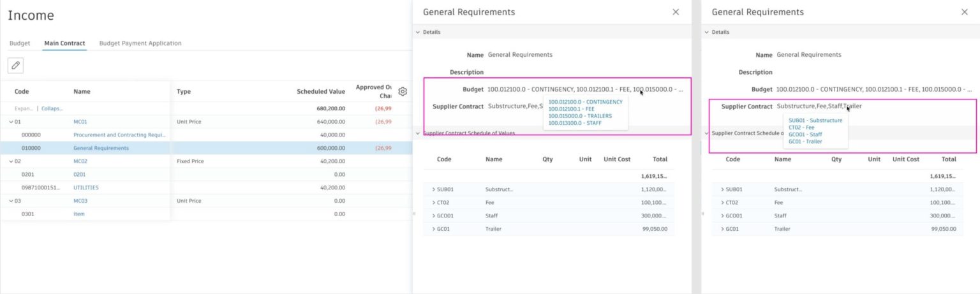This screenshot has width=980, height=294.
Task: Click SUB01 - Substructure in popup
Action: click(x=815, y=121)
